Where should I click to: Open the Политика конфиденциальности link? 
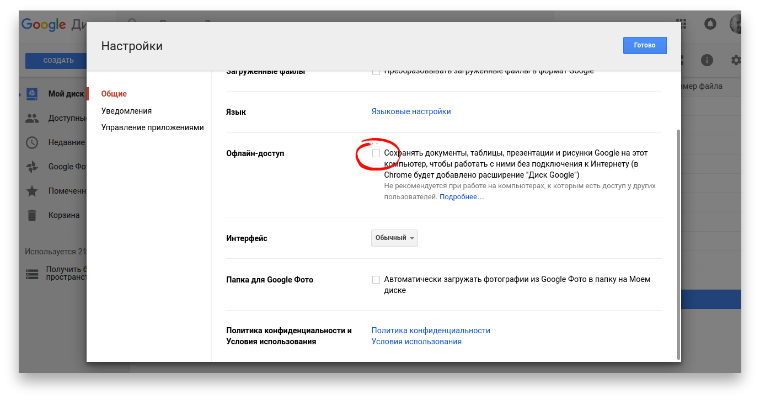coord(431,330)
